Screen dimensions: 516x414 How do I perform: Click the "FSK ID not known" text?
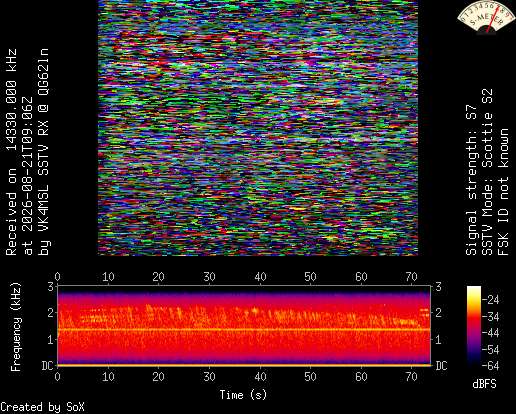click(503, 192)
